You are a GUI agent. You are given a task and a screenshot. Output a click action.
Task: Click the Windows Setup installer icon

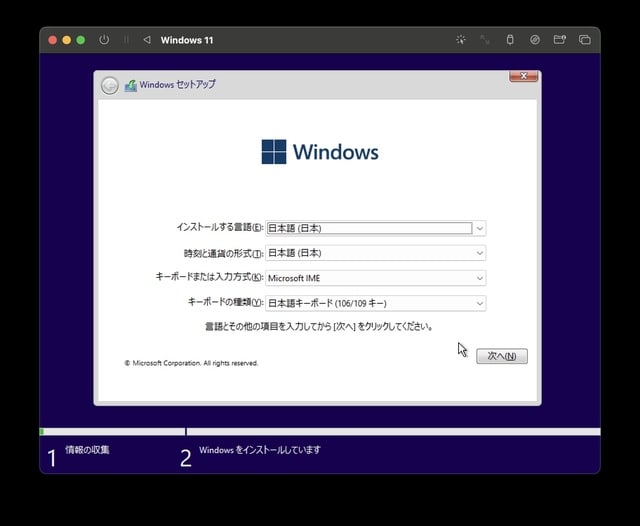pos(130,85)
